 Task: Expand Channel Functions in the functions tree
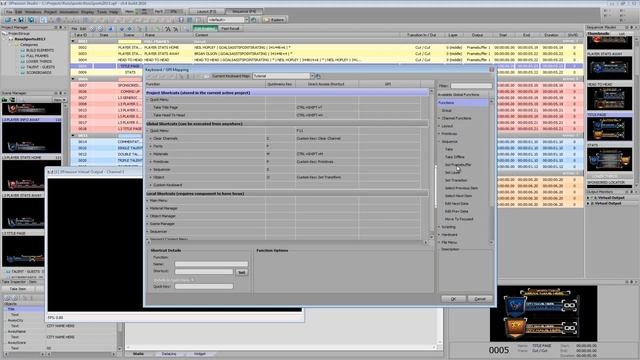(440, 118)
